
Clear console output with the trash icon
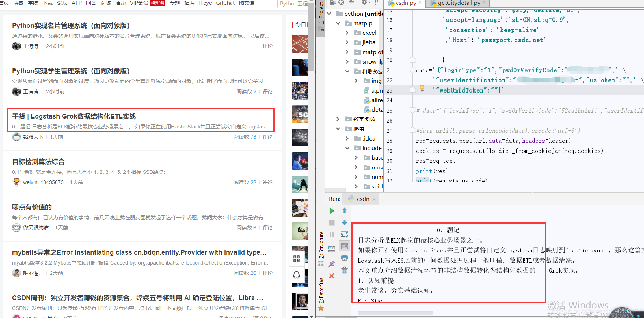coord(345,270)
